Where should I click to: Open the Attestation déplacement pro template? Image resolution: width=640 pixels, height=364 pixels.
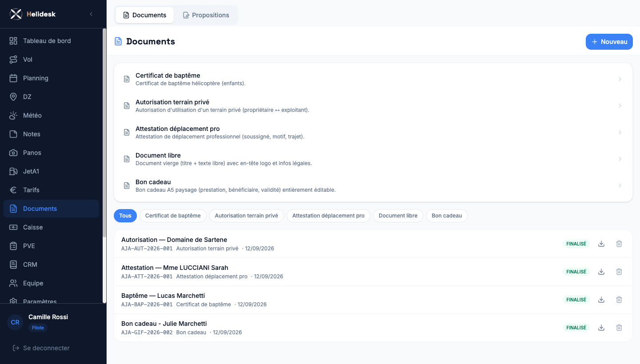point(373,132)
